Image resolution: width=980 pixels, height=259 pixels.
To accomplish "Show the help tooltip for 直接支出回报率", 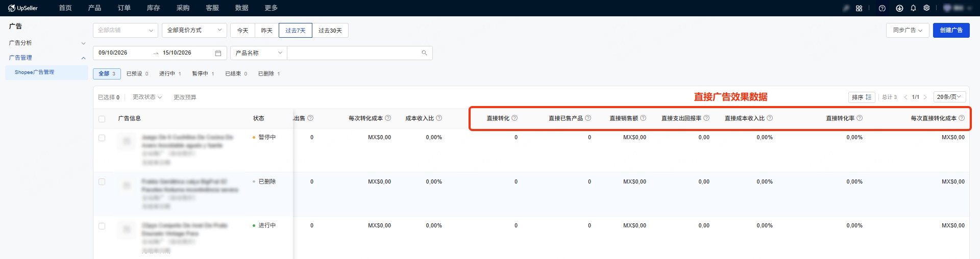I will point(706,118).
